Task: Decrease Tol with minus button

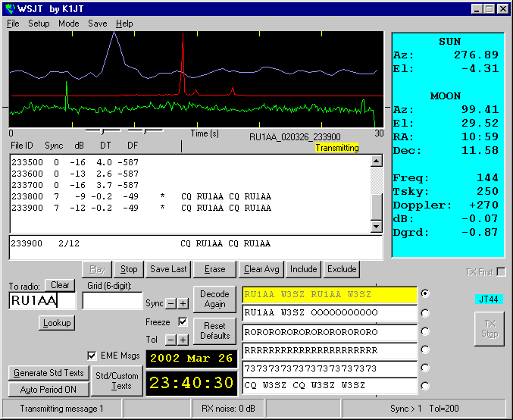Action: click(170, 340)
